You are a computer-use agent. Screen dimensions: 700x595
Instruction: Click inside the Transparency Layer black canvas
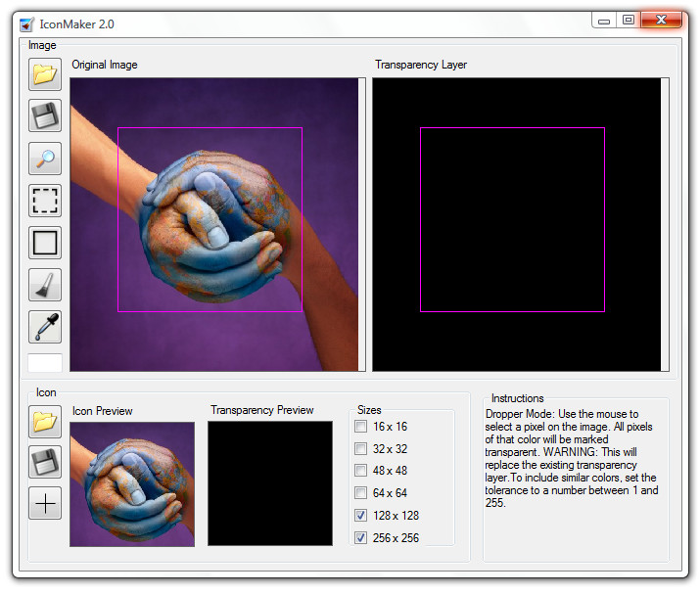pos(517,224)
